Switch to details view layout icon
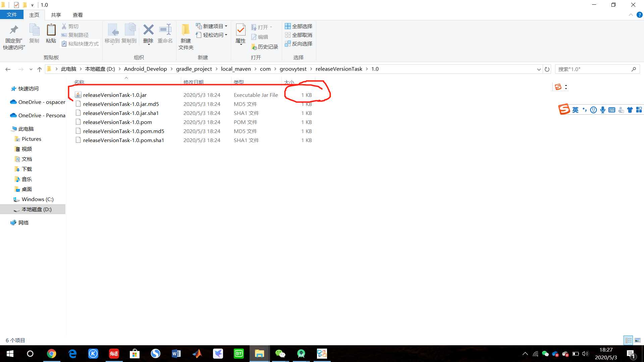Screen dimensions: 644x362 tap(628, 340)
